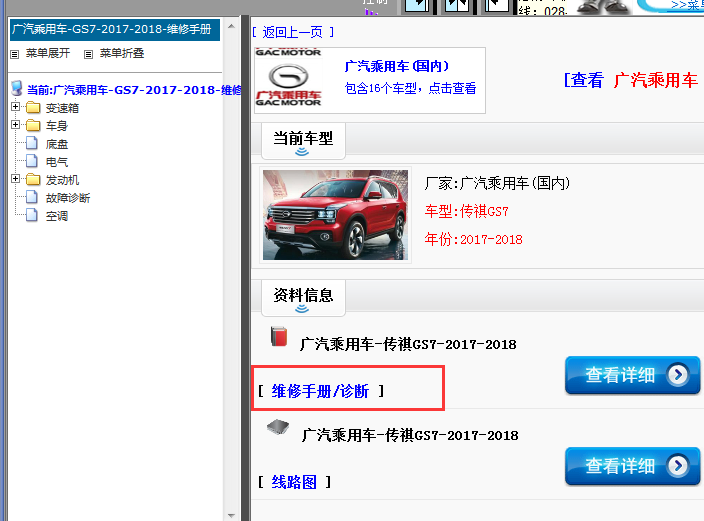The height and width of the screenshot is (521, 704).
Task: Click the 菜单展开 expand-all icon
Action: click(15, 54)
